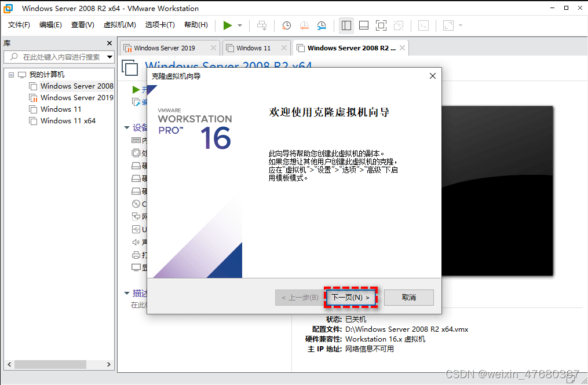Close the library panel

[x=109, y=43]
